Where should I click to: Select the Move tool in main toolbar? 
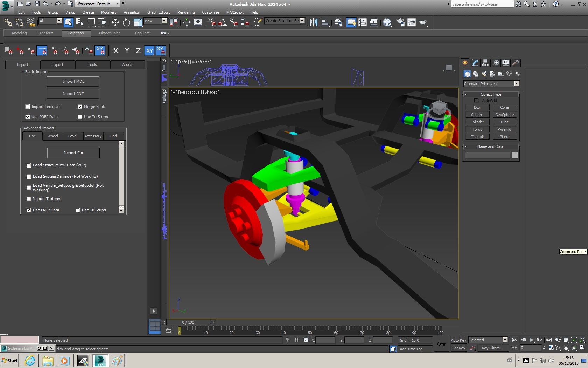tap(115, 22)
